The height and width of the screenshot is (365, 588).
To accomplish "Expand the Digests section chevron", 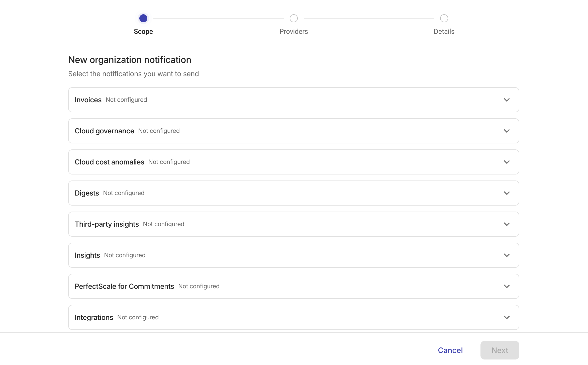I will click(x=507, y=193).
